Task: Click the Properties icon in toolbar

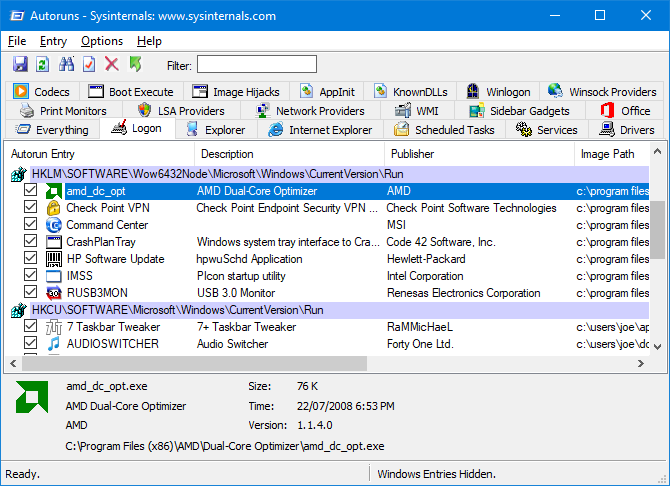Action: (x=89, y=65)
